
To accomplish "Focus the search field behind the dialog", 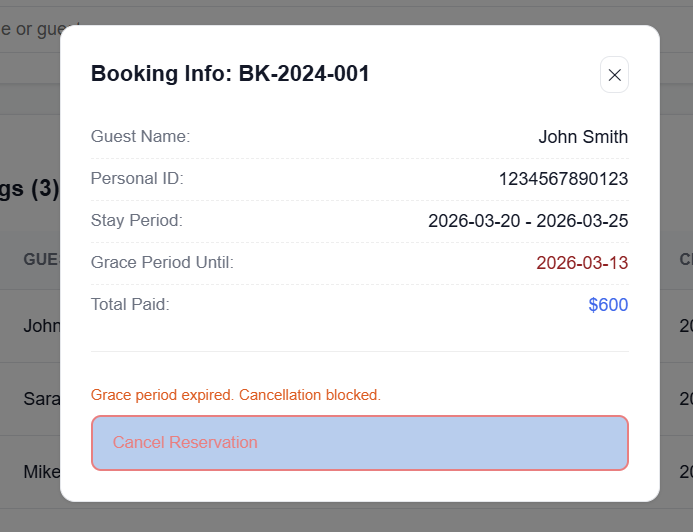I will [30, 30].
